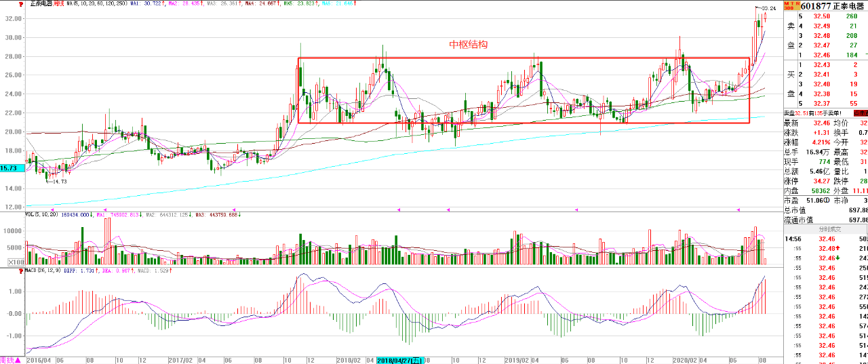This screenshot has height=364, width=868.
Task: Open the 周线 period selector at bottom-left
Action: point(9,361)
